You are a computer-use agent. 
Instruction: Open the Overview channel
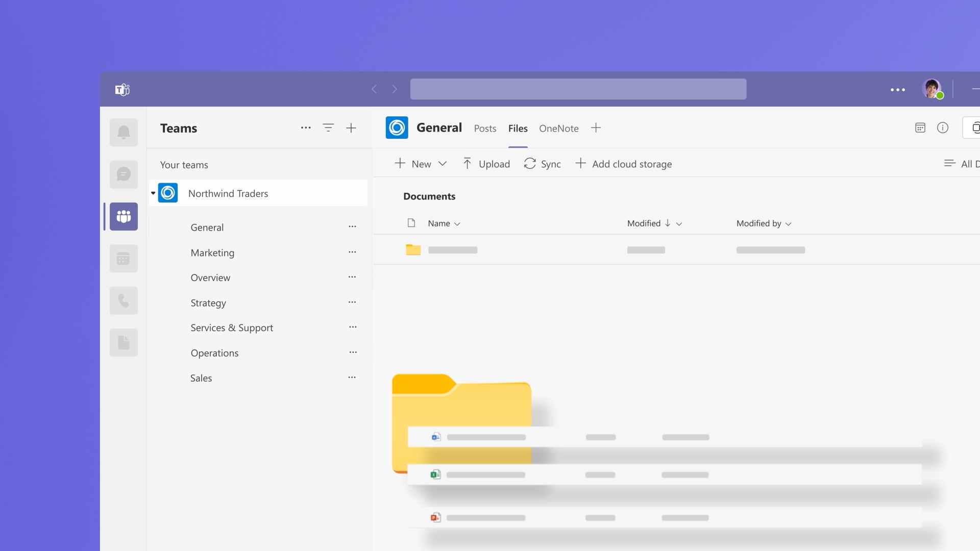coord(210,278)
